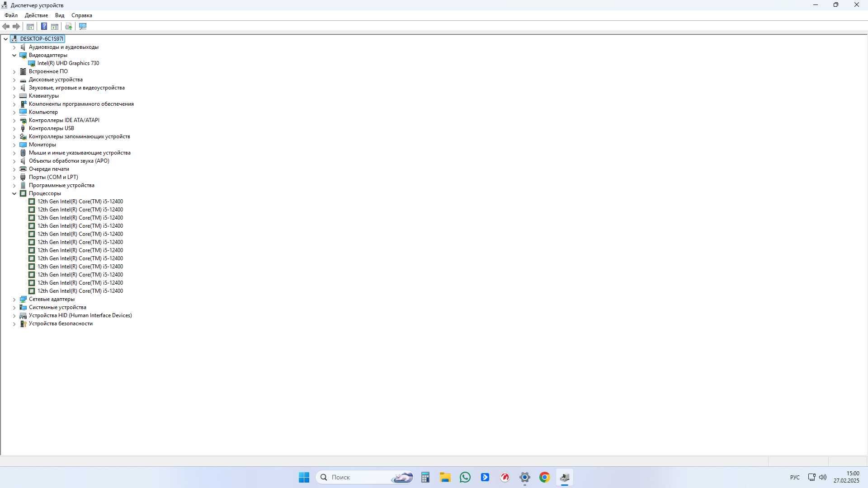Select Объекты обработки звука (APO) row
The height and width of the screenshot is (488, 868).
point(69,161)
